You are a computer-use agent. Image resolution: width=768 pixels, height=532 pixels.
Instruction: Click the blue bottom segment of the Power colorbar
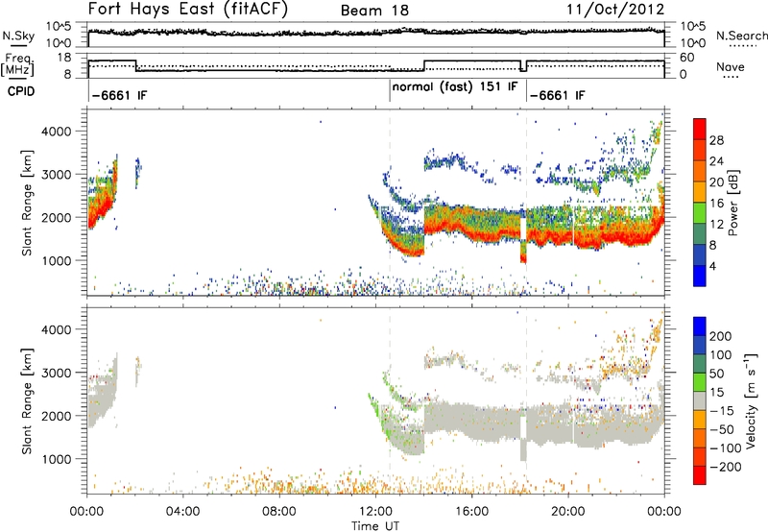700,276
